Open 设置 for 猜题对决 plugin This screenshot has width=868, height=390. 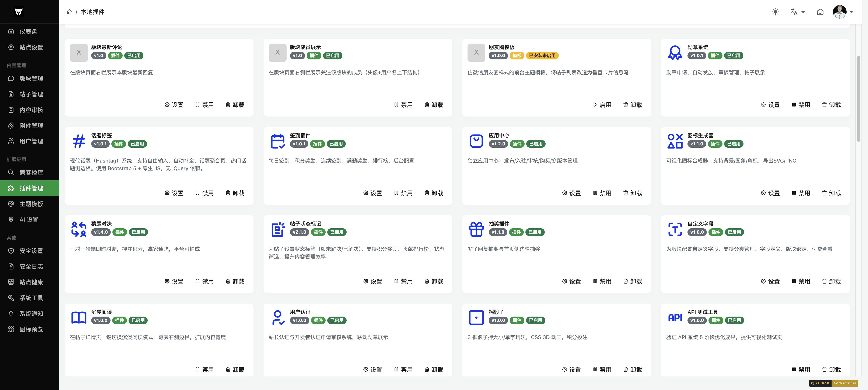174,281
